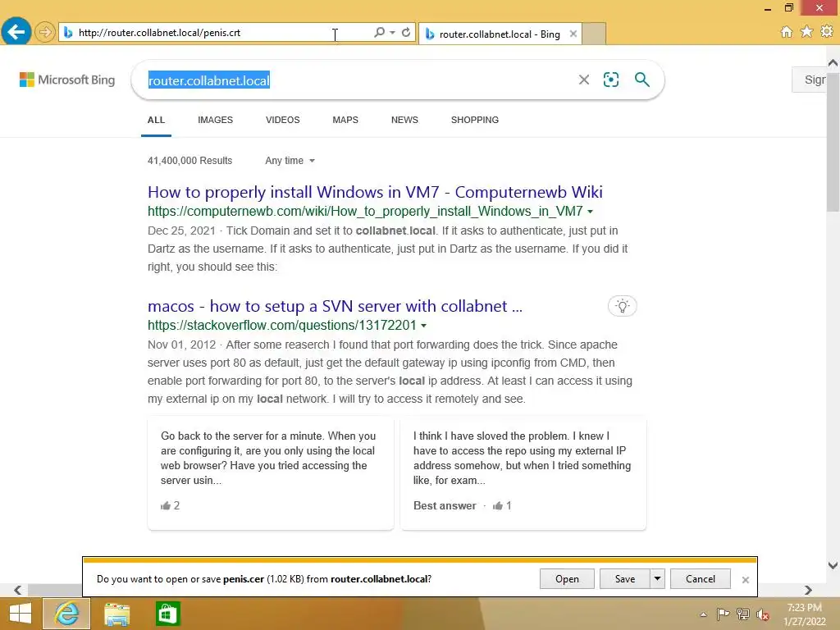Click the computernewb.com green URL

365,211
